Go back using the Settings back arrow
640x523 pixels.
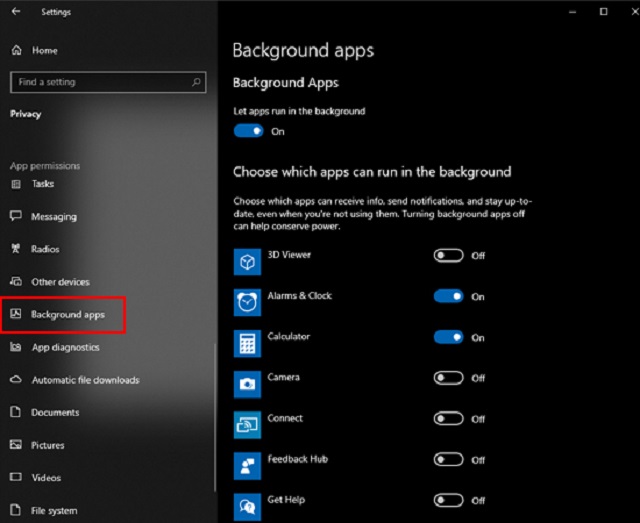[x=16, y=11]
